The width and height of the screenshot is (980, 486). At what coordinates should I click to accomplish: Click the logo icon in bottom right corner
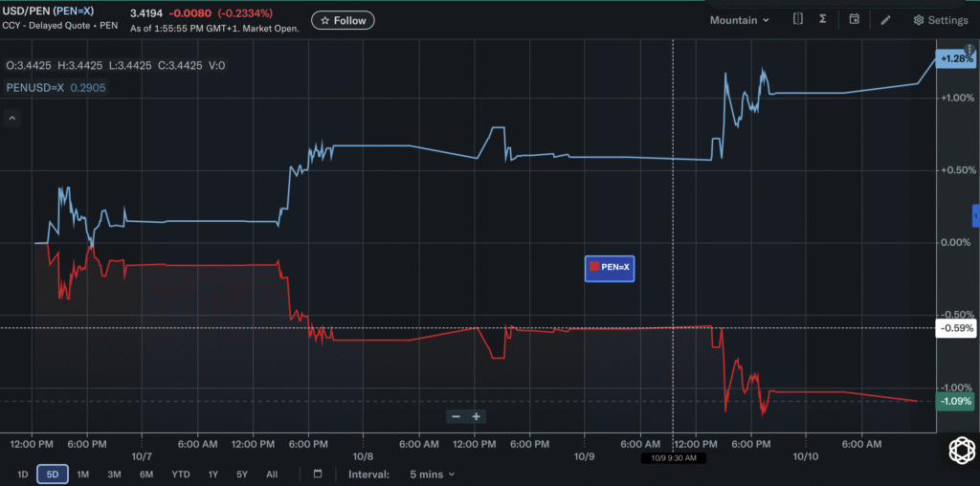click(961, 451)
